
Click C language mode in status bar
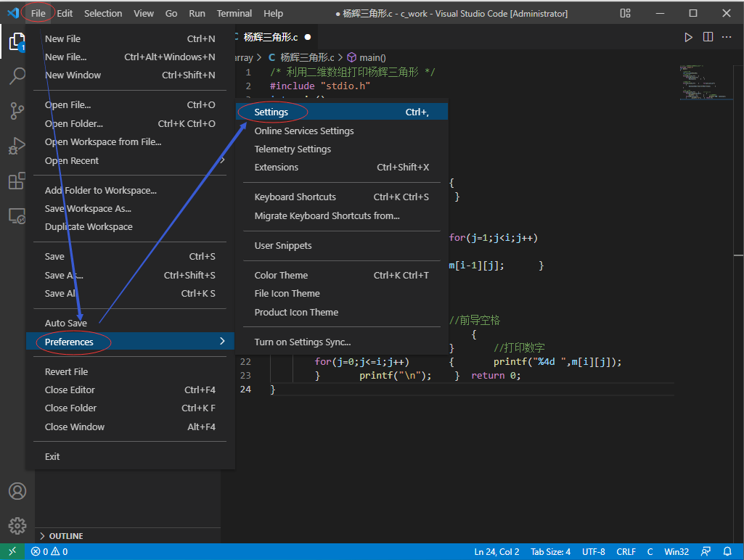pyautogui.click(x=650, y=551)
